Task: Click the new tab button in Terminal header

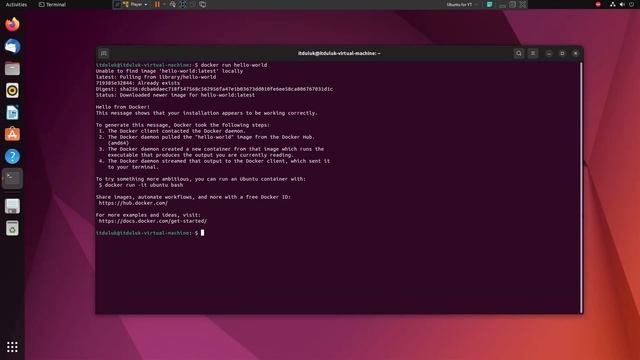Action: click(104, 53)
